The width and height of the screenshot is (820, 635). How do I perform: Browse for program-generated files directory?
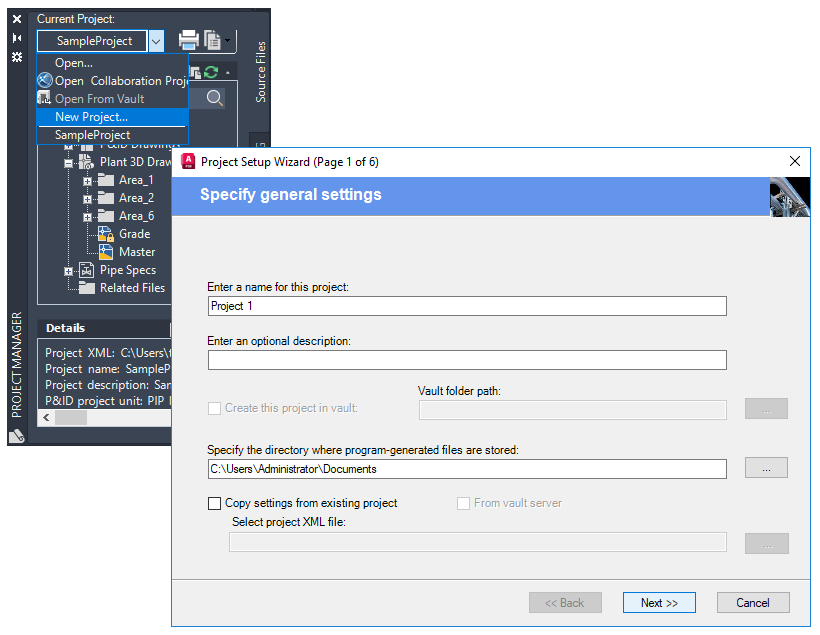(766, 468)
